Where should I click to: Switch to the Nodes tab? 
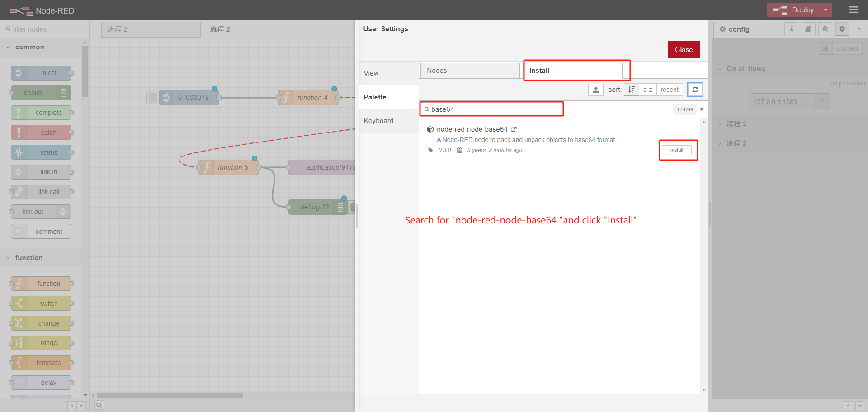click(x=470, y=71)
